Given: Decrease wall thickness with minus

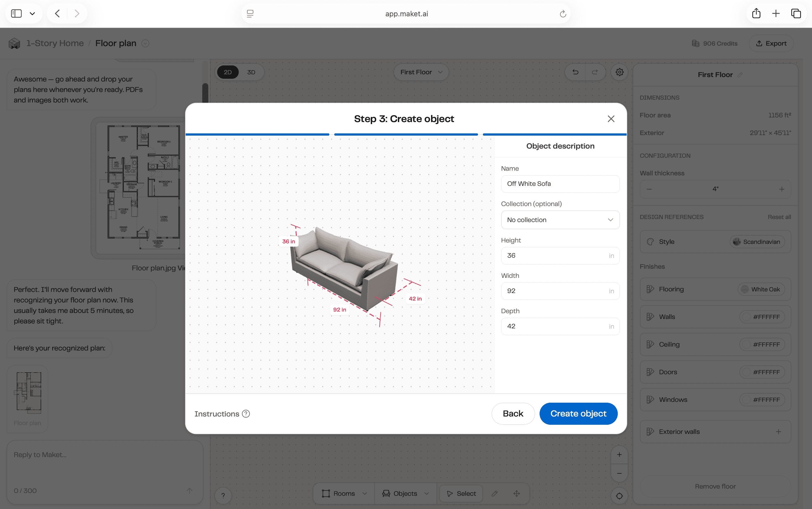Looking at the screenshot, I should (649, 189).
